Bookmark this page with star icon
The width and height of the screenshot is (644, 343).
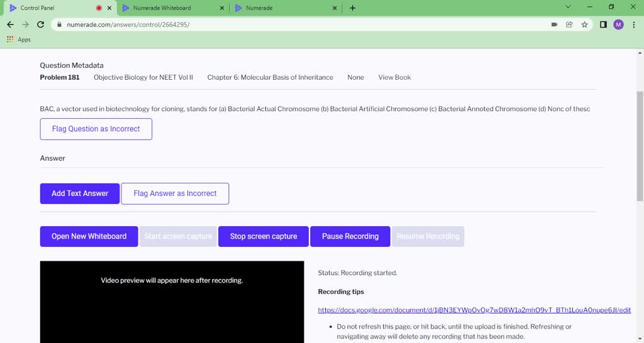[584, 24]
